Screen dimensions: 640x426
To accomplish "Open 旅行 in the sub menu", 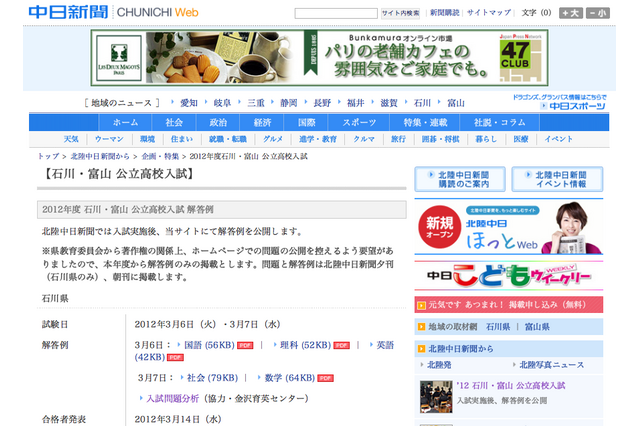I will coord(398,139).
